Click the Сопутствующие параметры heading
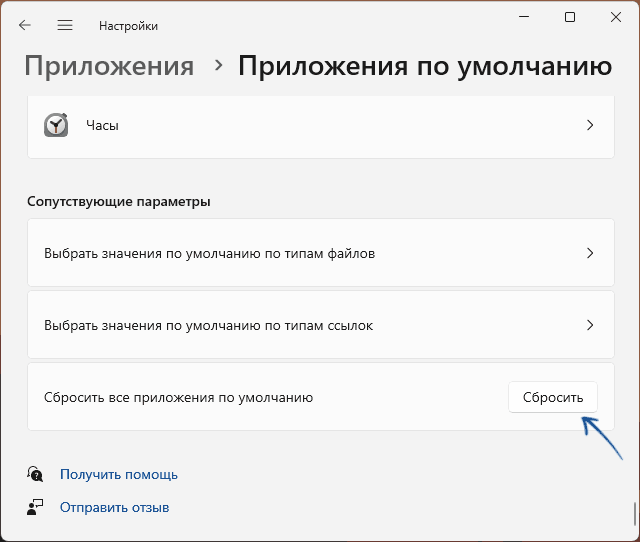Image resolution: width=640 pixels, height=542 pixels. tap(119, 202)
